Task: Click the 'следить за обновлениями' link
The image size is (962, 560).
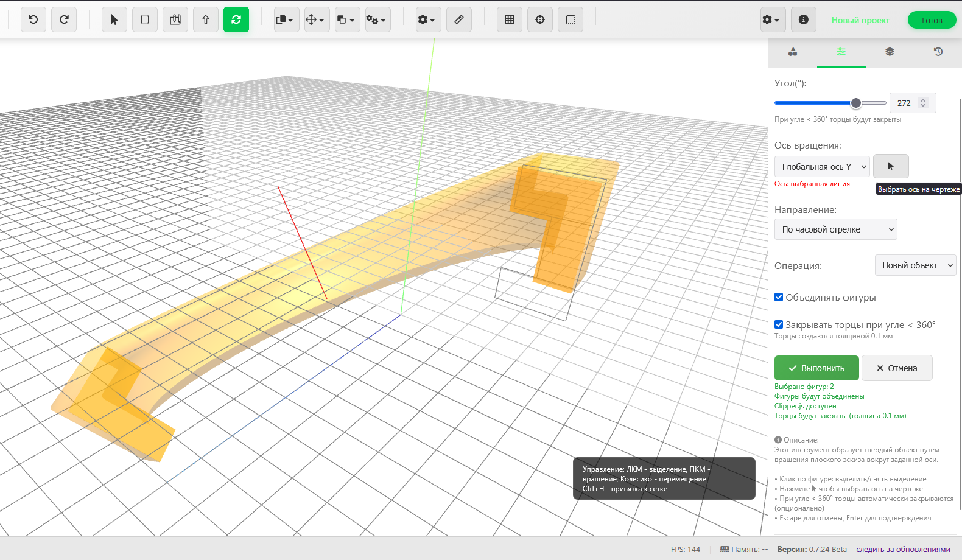Action: (903, 550)
